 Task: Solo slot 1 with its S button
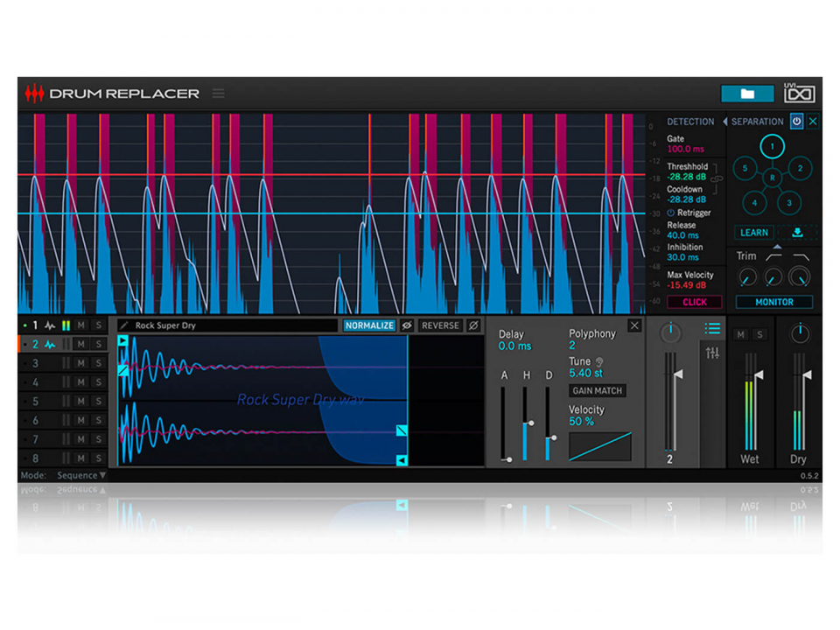pos(99,325)
